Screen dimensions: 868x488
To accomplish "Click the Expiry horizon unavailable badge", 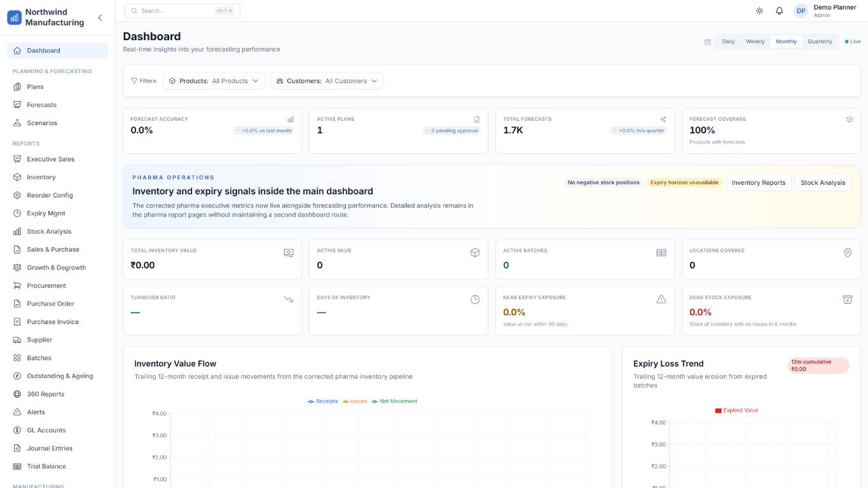I will [x=684, y=182].
